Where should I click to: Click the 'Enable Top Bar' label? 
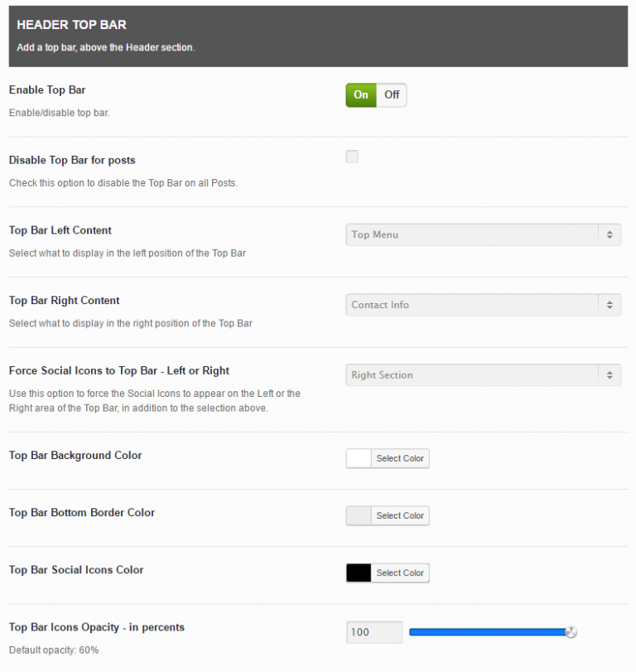pyautogui.click(x=47, y=90)
